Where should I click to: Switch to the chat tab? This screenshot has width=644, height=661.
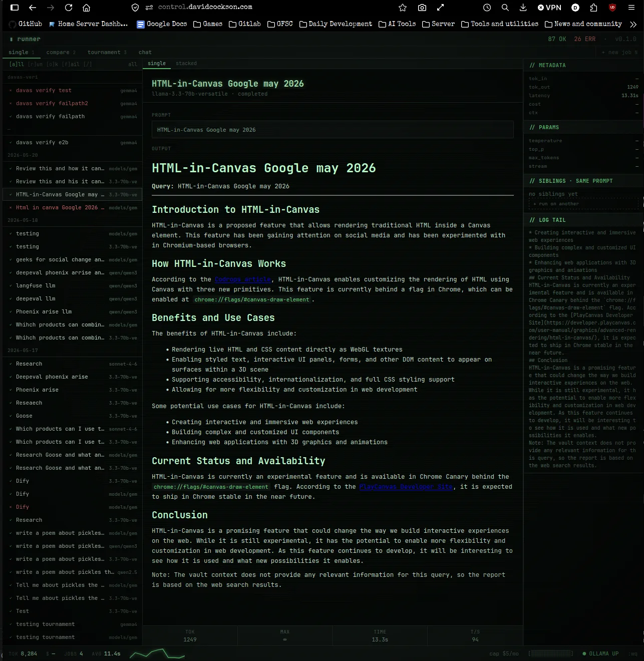pos(145,52)
